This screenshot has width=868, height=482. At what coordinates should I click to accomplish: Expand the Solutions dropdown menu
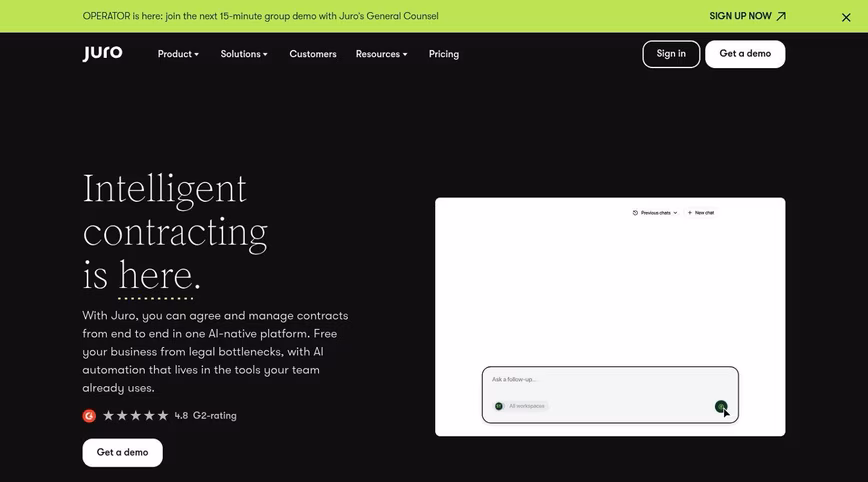click(244, 54)
